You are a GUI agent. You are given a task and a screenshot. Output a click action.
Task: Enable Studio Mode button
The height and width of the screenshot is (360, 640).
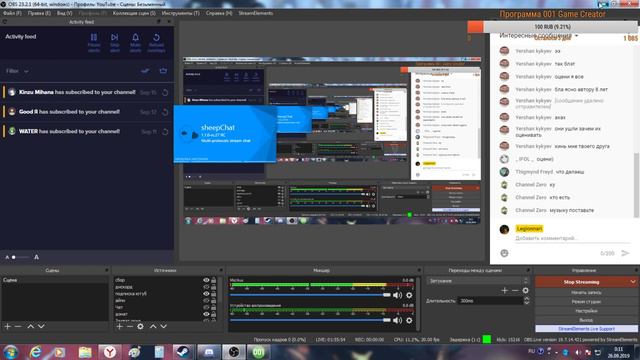[586, 302]
